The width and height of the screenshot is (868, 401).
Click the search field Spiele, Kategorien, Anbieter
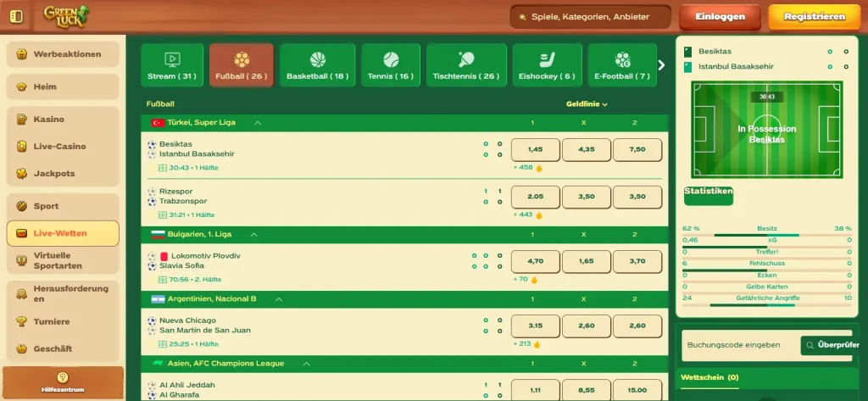coord(590,17)
